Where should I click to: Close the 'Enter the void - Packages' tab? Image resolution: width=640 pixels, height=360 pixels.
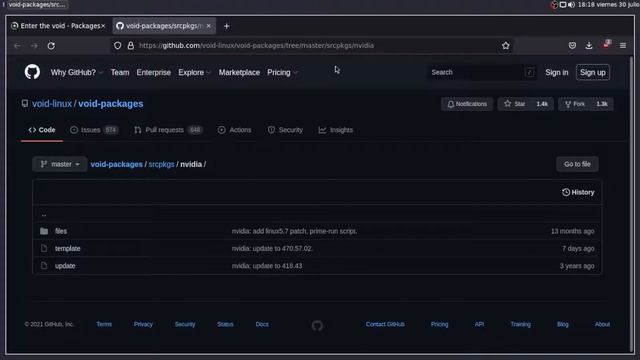tap(103, 26)
